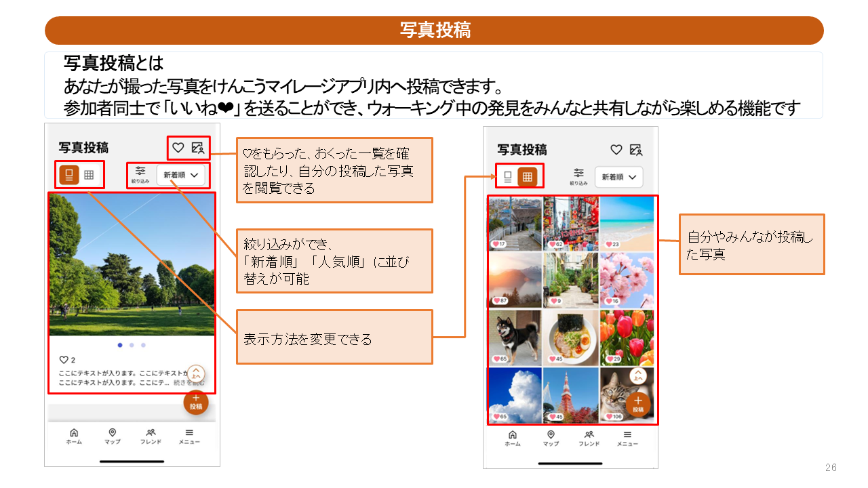
Task: Tap the heart icon in left phone header
Action: coord(178,147)
